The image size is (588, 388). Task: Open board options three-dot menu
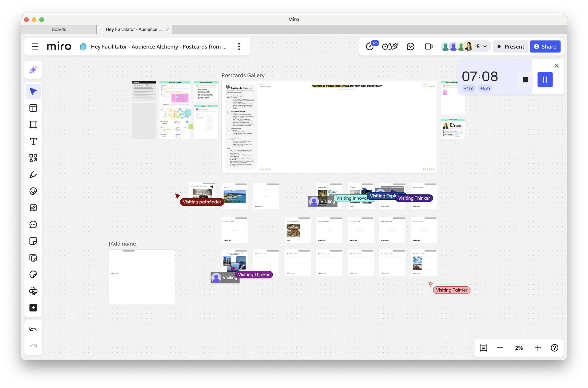tap(239, 47)
